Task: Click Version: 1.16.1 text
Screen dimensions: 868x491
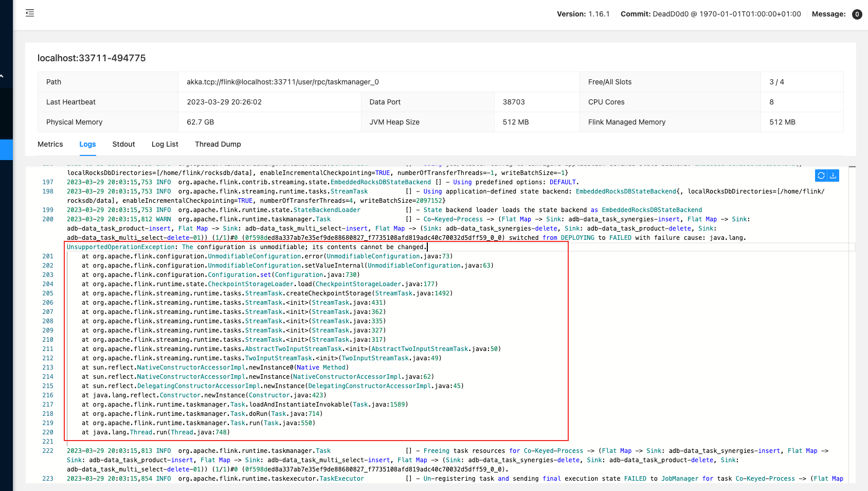Action: click(583, 14)
